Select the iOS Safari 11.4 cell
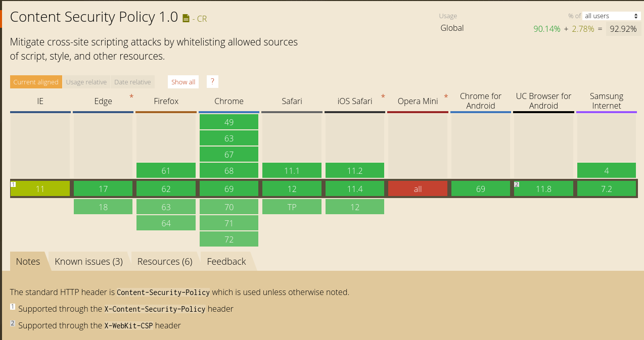 coord(355,189)
